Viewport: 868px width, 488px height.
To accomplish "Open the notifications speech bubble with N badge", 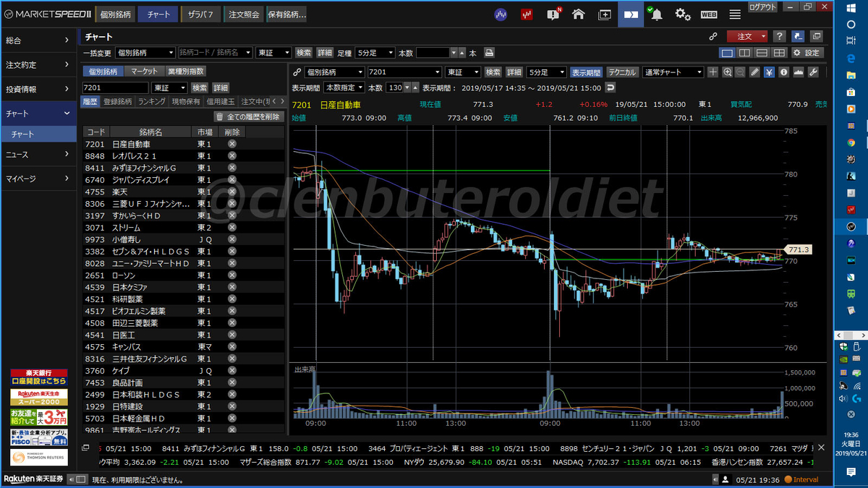I will point(553,14).
